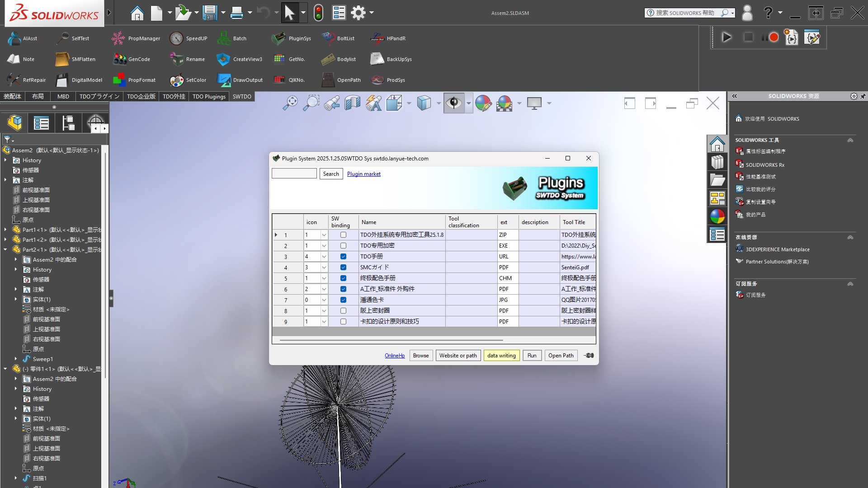Launch the SMFlatten tool
The height and width of the screenshot is (488, 868).
tap(62, 59)
